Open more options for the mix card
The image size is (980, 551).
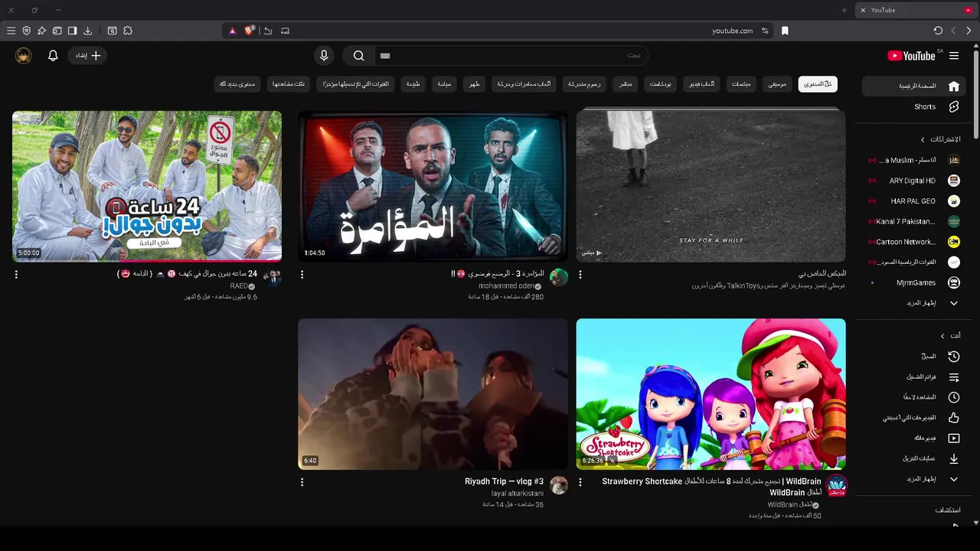(580, 274)
